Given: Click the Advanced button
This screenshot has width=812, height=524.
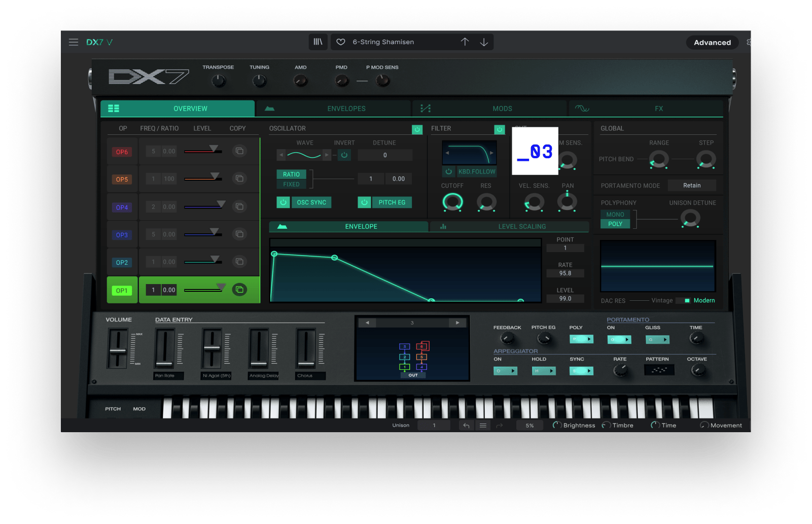Looking at the screenshot, I should [x=712, y=43].
